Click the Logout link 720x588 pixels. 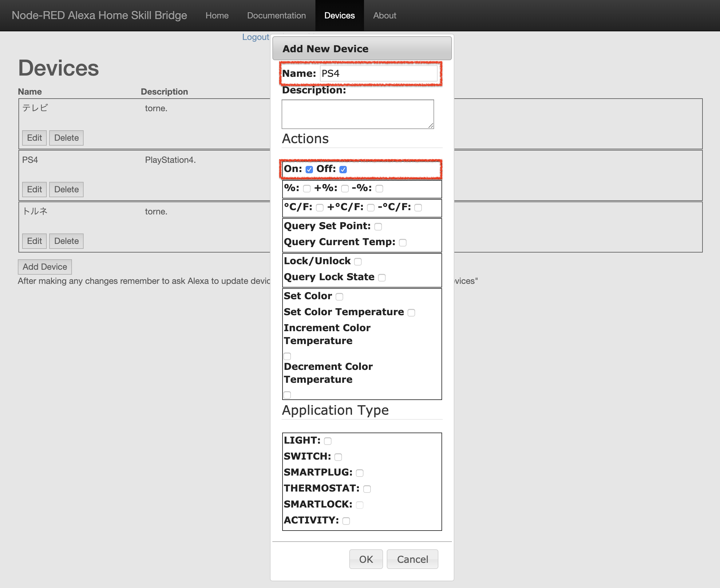click(255, 37)
